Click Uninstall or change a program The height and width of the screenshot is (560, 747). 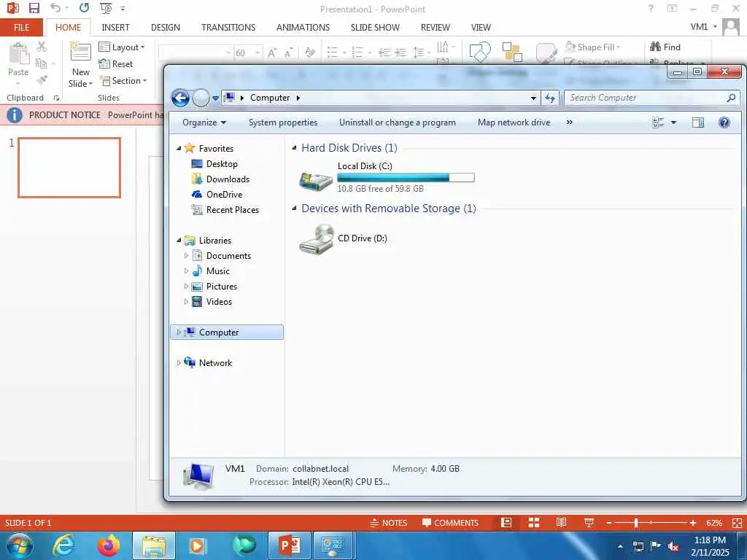pyautogui.click(x=398, y=122)
